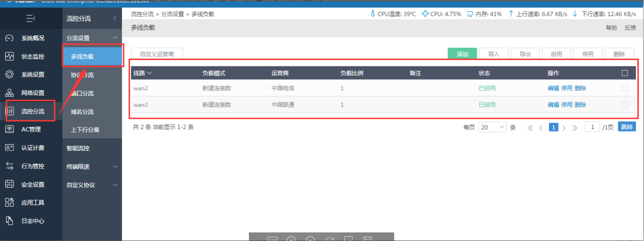The height and width of the screenshot is (241, 644).
Task: Click the 分流设置 breadcrumb link
Action: pos(172,14)
